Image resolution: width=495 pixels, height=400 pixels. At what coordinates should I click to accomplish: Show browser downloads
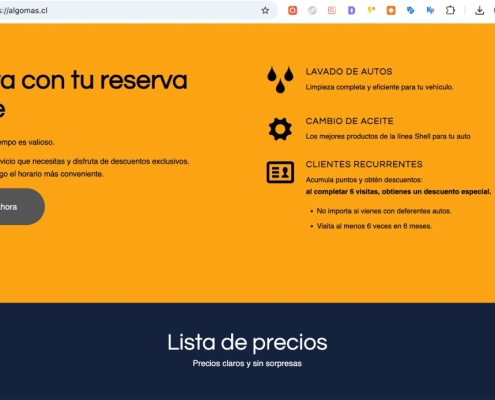coord(479,11)
